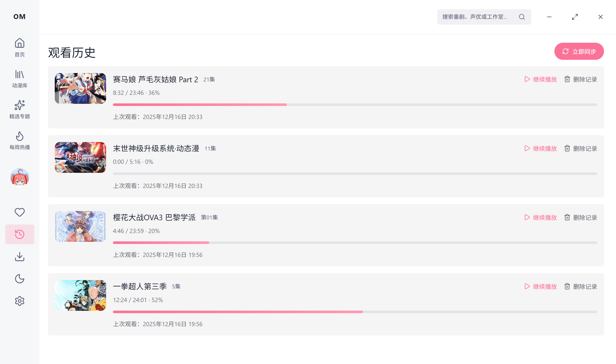Open 每周热播 weekly hot list
The image size is (616, 364).
coord(20,140)
